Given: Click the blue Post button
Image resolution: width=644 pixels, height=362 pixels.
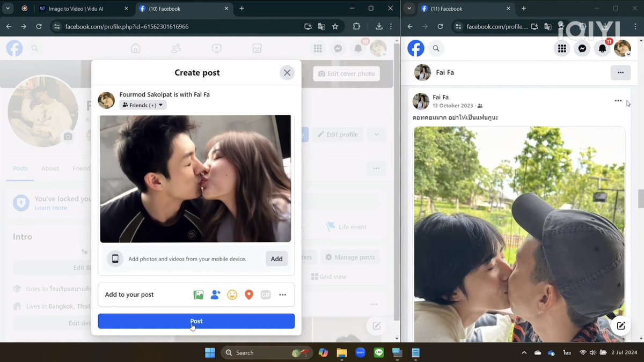Looking at the screenshot, I should (x=196, y=321).
